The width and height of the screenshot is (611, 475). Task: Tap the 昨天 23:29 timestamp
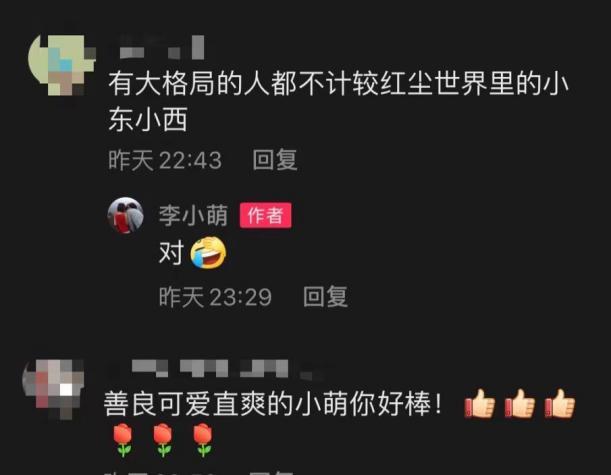215,297
